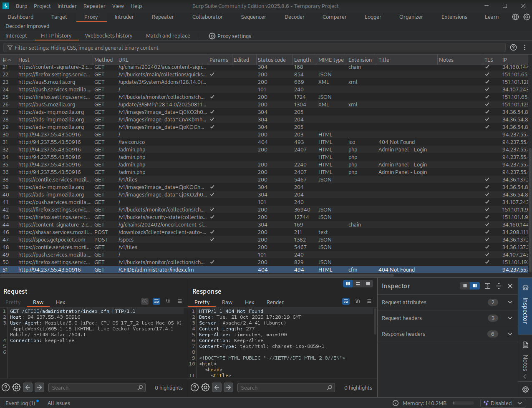Toggle hide unsupported view in Request panel
Screen dimensions: 532x408
145,302
